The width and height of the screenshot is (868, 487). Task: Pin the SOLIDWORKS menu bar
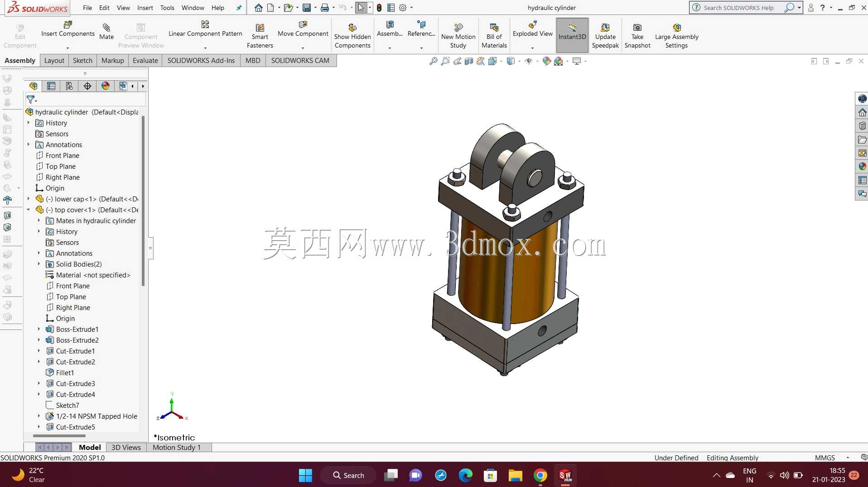[239, 8]
